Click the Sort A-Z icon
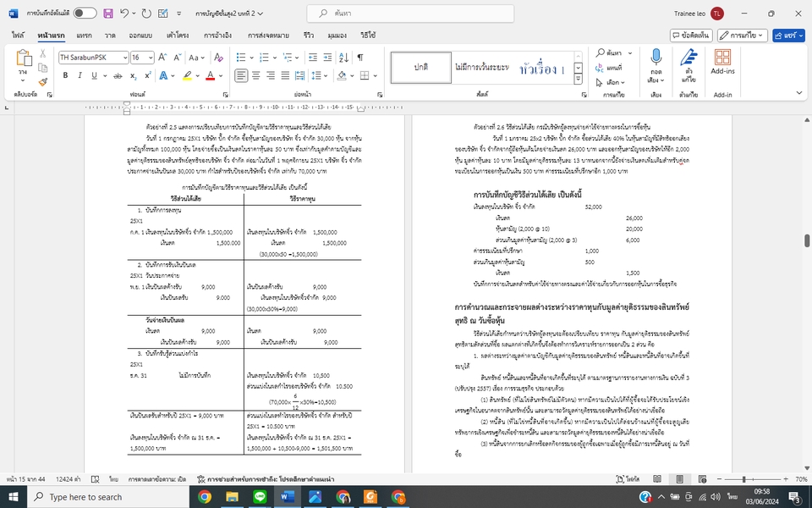Image resolution: width=812 pixels, height=508 pixels. [x=343, y=58]
